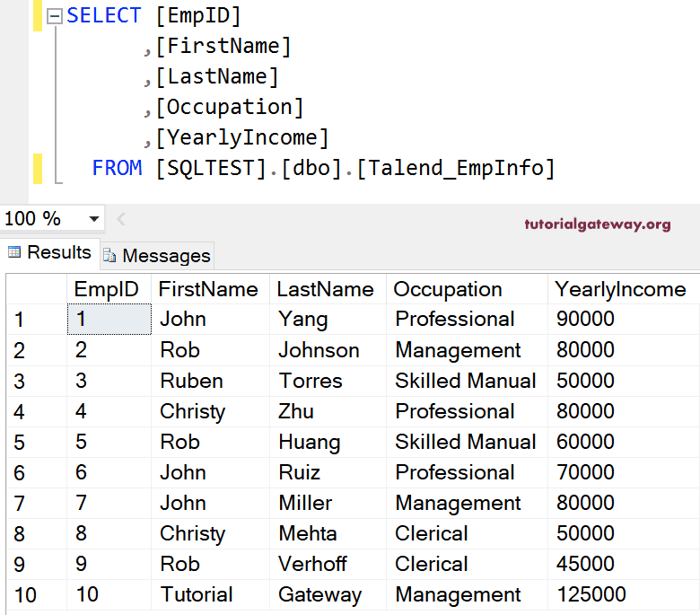Select row 5 using its row header

(x=20, y=443)
